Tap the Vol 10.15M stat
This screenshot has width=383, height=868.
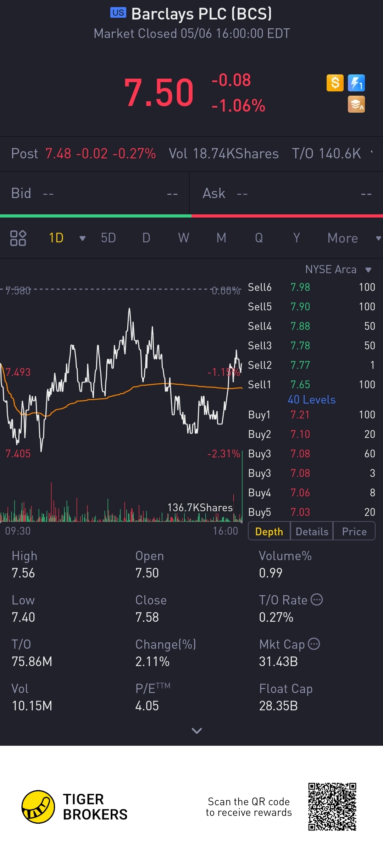point(32,697)
